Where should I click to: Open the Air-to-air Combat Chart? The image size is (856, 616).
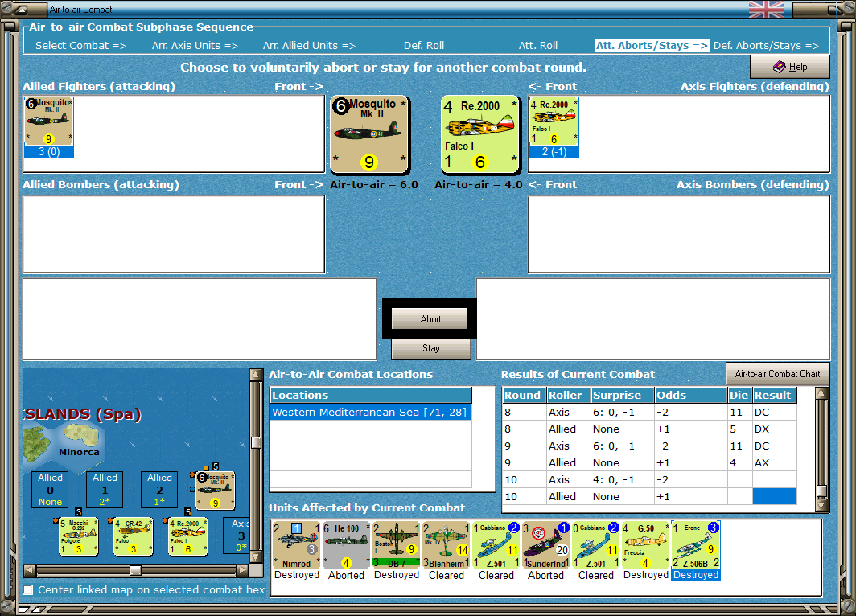(777, 374)
